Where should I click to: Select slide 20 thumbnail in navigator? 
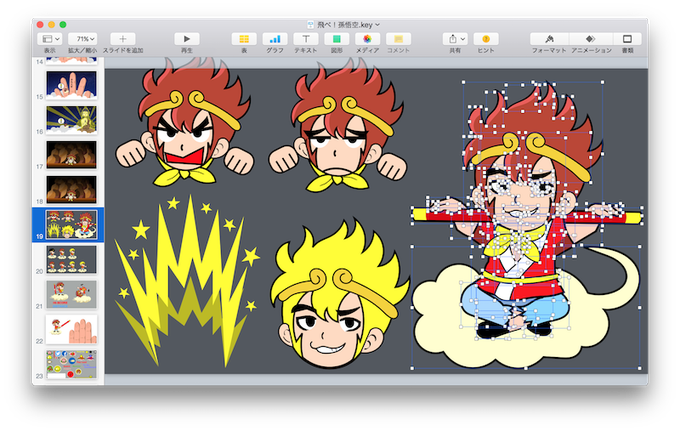coord(72,259)
